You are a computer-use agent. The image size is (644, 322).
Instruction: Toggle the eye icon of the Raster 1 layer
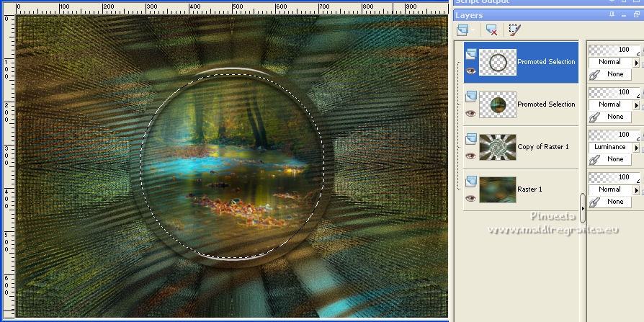[470, 198]
